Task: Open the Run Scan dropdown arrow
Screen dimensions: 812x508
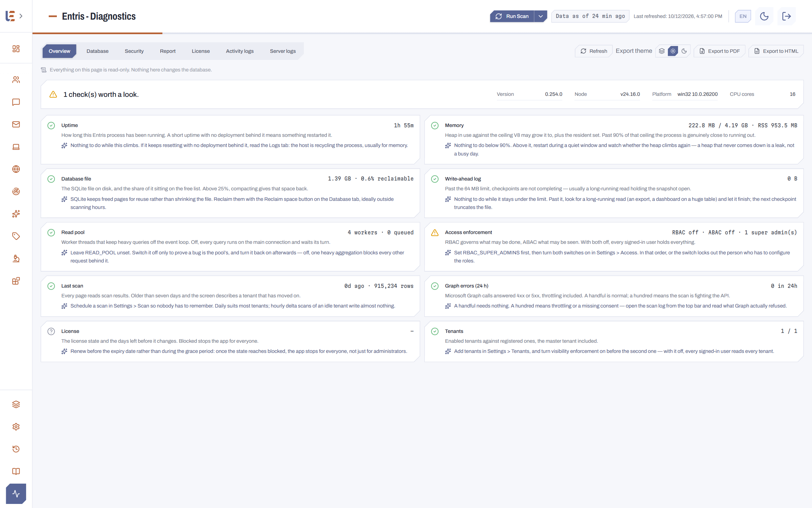Action: (x=541, y=16)
